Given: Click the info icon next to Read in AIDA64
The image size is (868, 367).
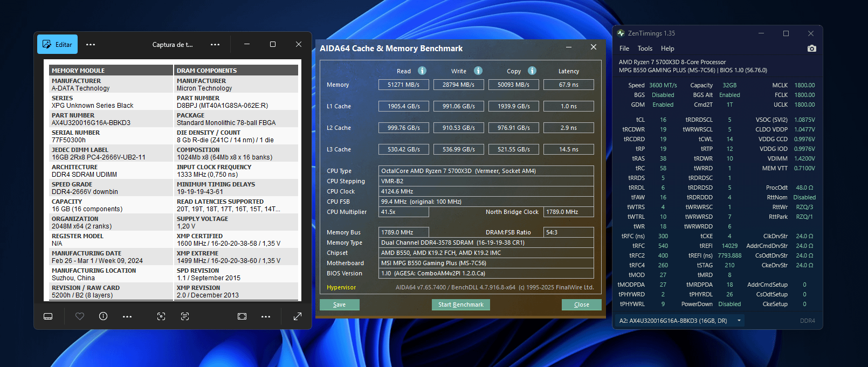Looking at the screenshot, I should [x=422, y=71].
